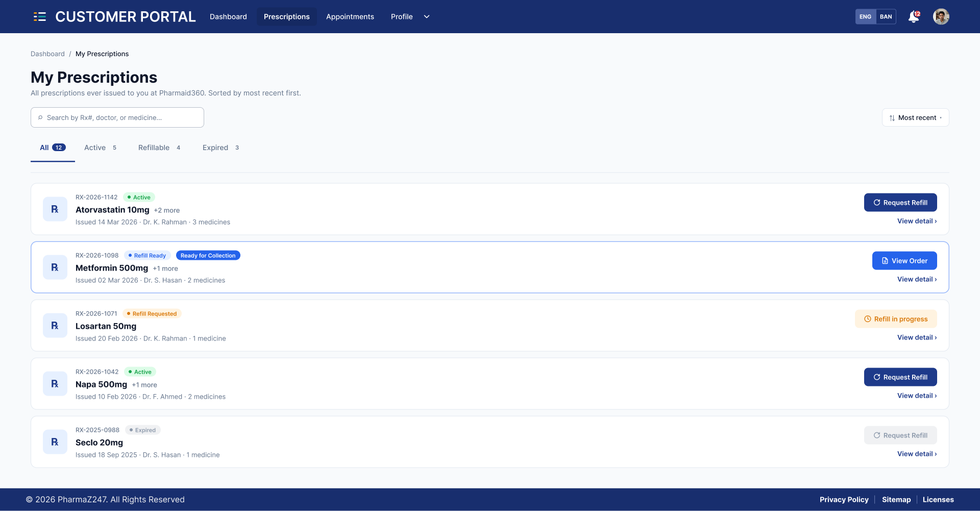Open the Privacy Policy footer link

(x=844, y=500)
